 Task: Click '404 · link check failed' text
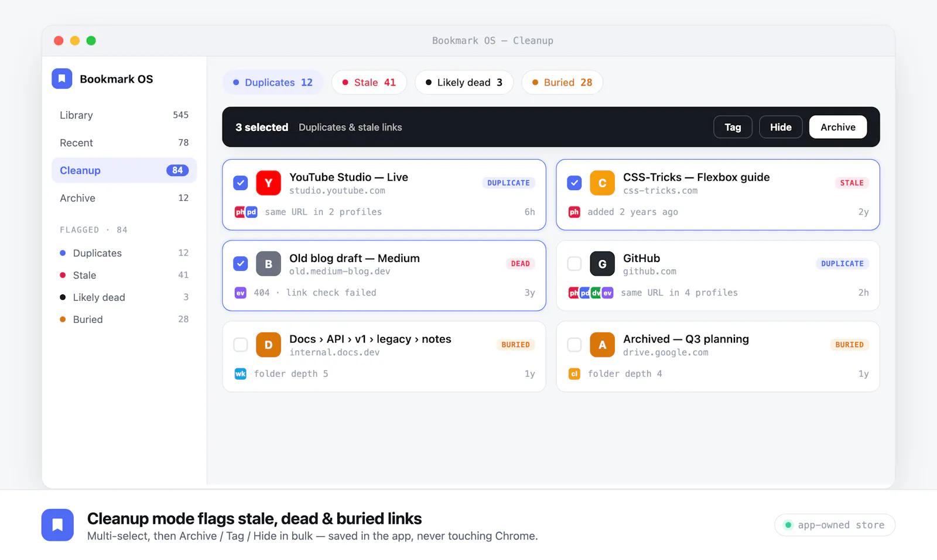coord(315,293)
